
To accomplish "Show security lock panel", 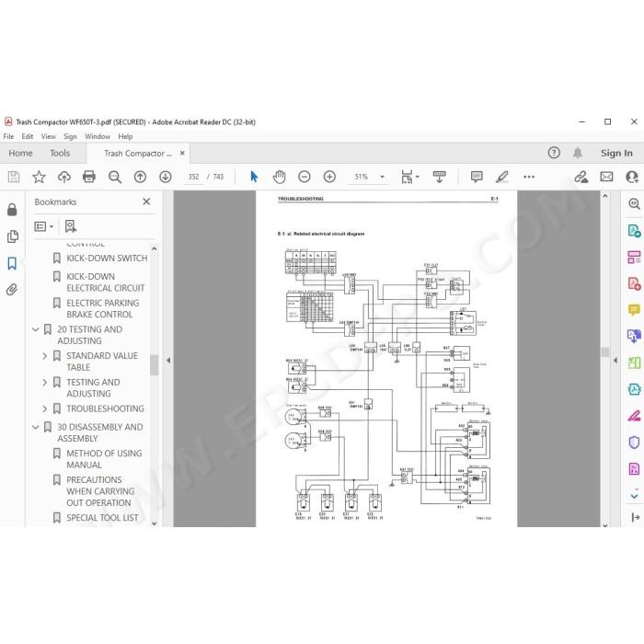I will point(12,210).
